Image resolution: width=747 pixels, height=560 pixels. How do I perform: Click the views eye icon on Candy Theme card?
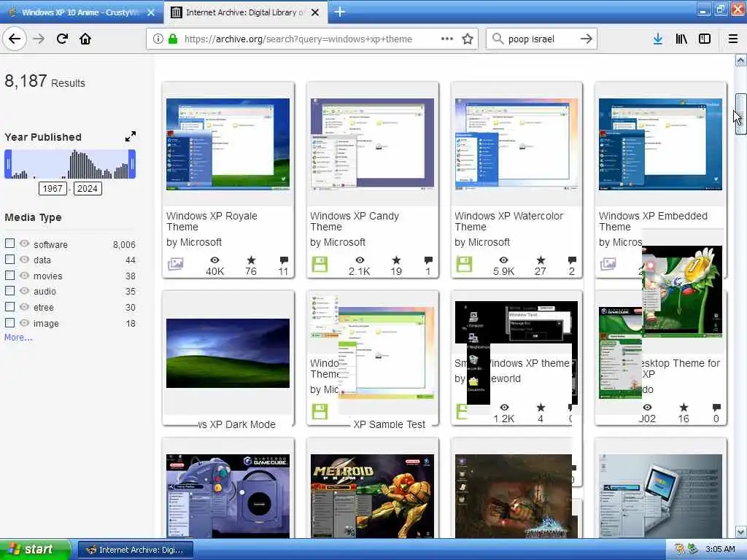360,260
